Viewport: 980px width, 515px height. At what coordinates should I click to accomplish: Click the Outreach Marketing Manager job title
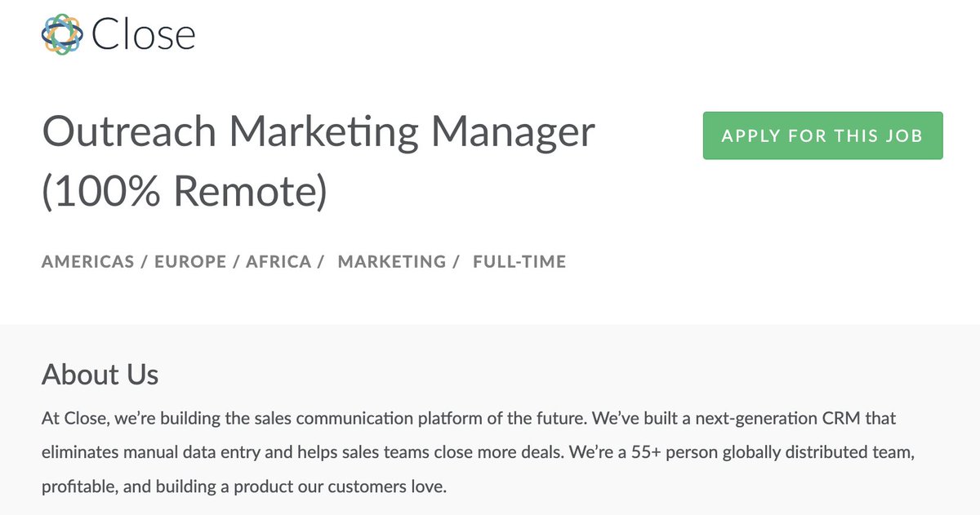(318, 132)
